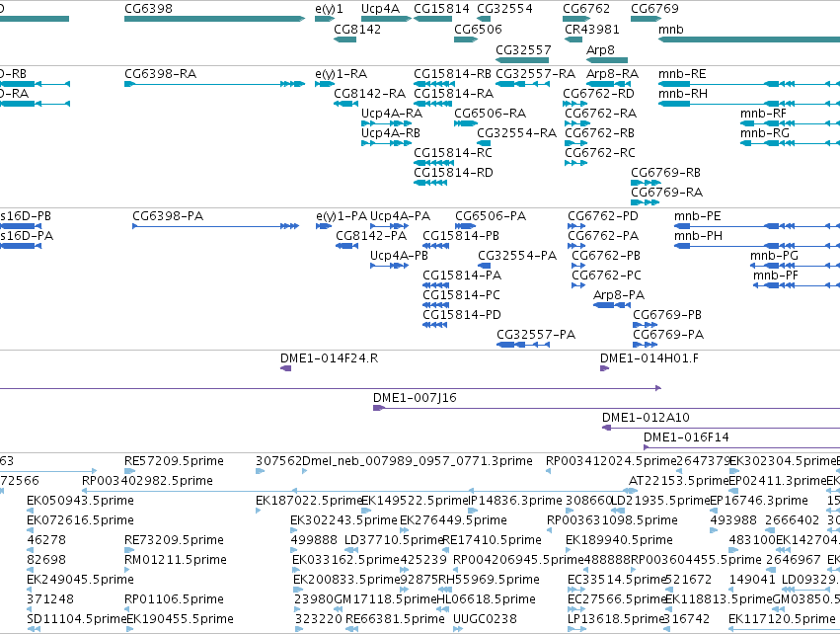The image size is (840, 634).
Task: Select the mnb gene label
Action: click(670, 30)
